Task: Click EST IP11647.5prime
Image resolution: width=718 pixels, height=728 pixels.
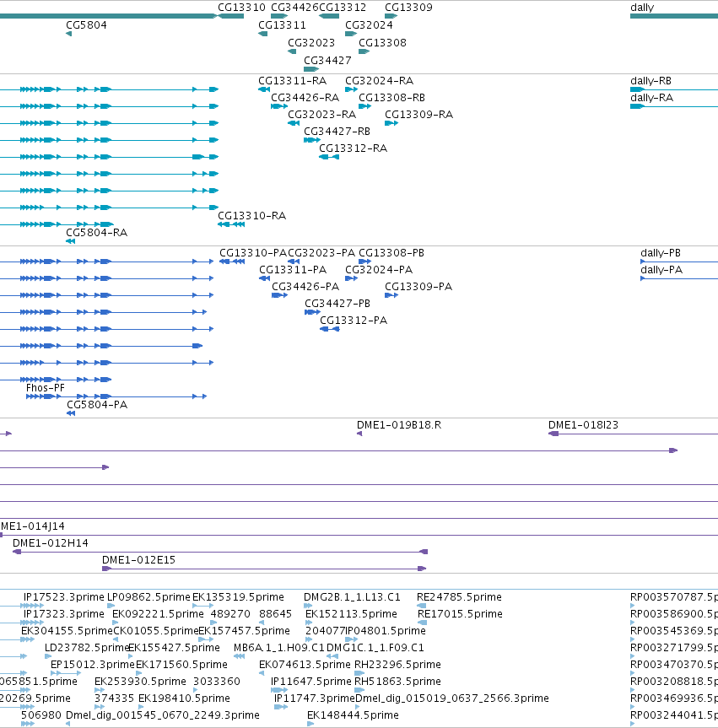Action: tap(311, 682)
